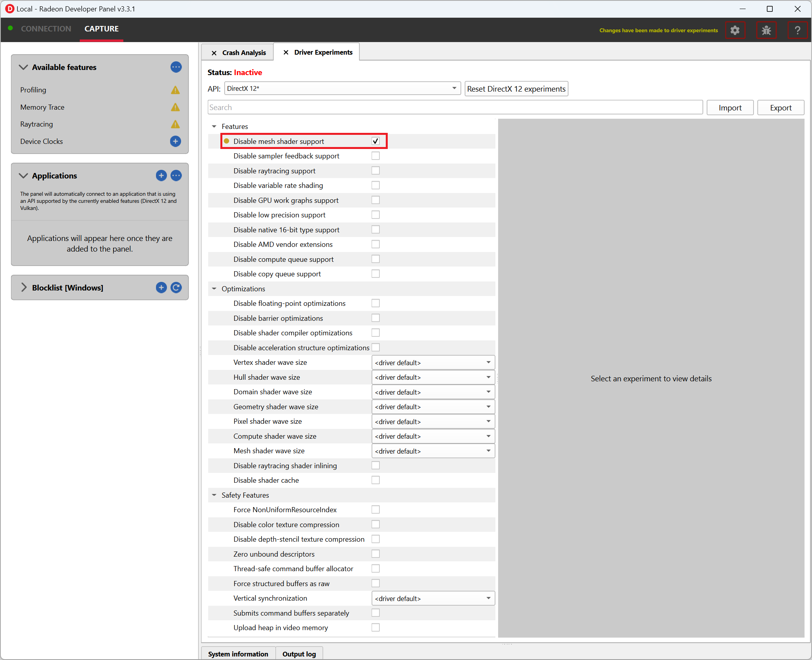Click Profiling warning triangle icon

[175, 90]
